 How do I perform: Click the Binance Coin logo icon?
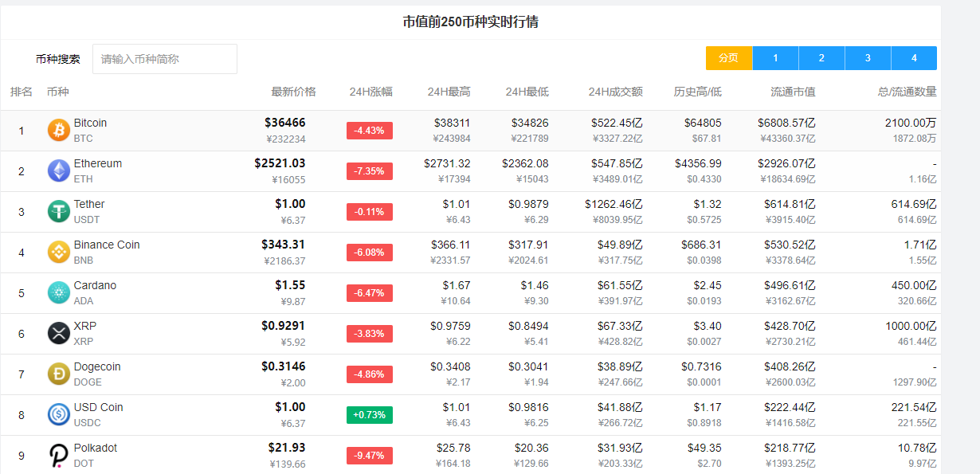(59, 252)
